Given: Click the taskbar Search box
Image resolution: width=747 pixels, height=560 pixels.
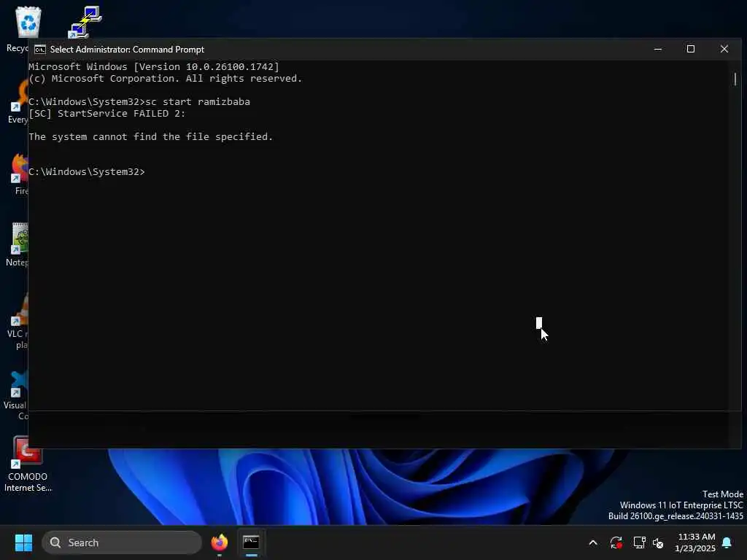Looking at the screenshot, I should [122, 542].
